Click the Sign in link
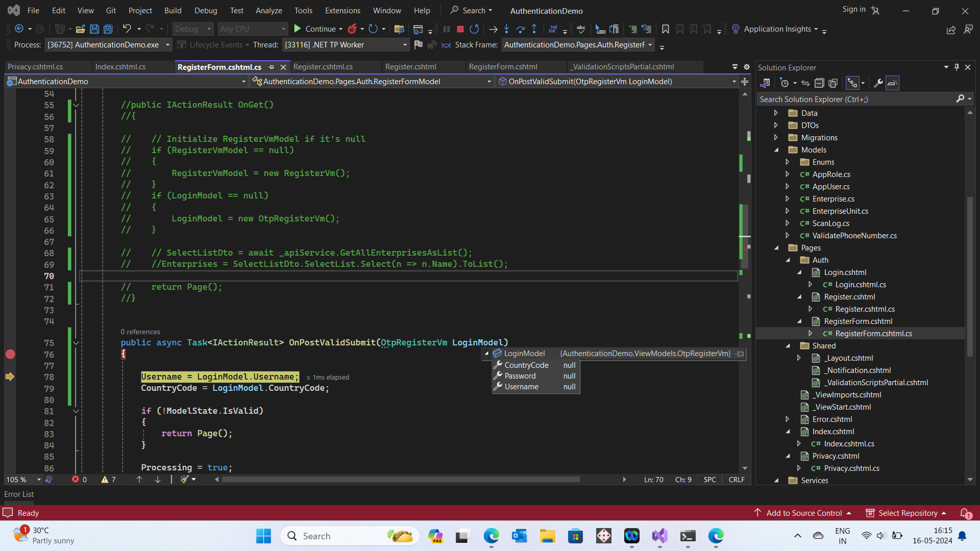 854,9
